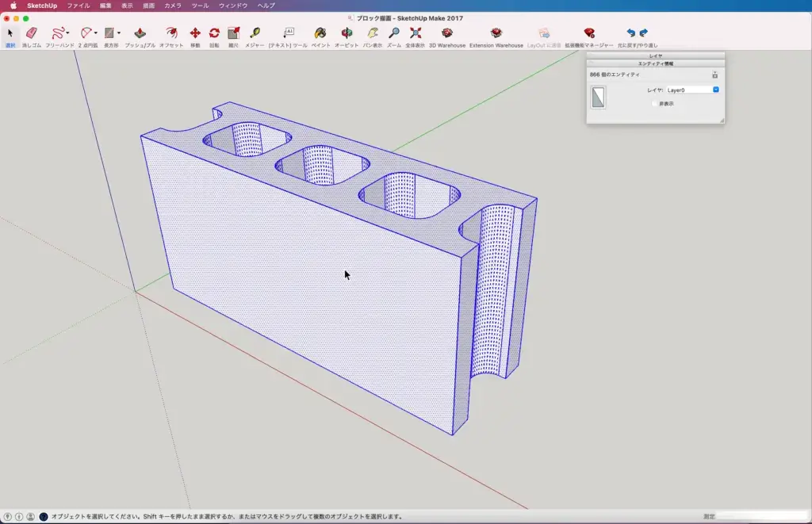The height and width of the screenshot is (524, 812).
Task: Open the レイヤ Layer0 dropdown
Action: (693, 90)
